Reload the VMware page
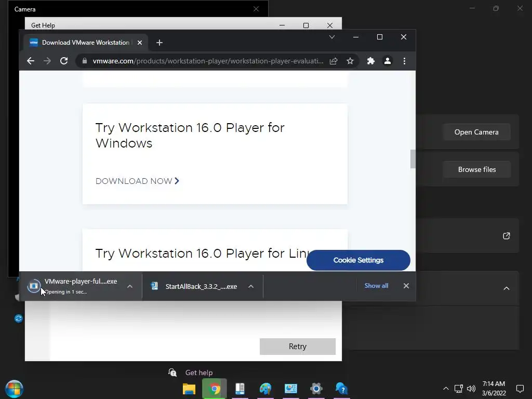This screenshot has width=532, height=399. (64, 61)
